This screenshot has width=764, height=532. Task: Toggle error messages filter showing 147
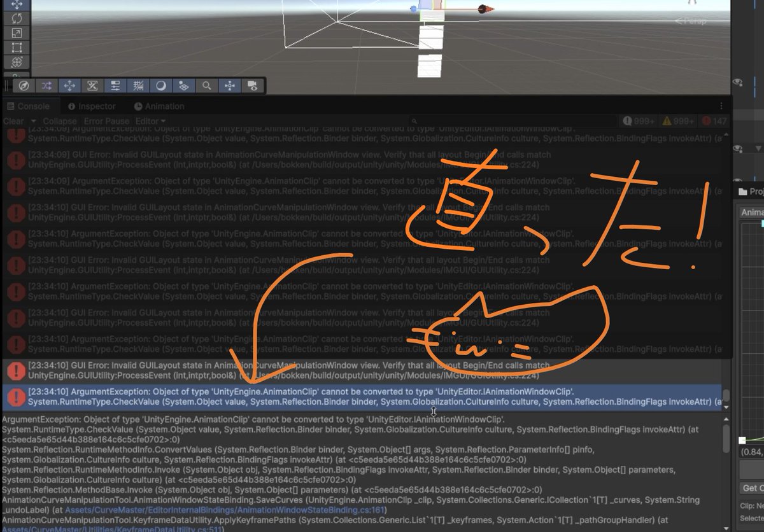pyautogui.click(x=713, y=121)
